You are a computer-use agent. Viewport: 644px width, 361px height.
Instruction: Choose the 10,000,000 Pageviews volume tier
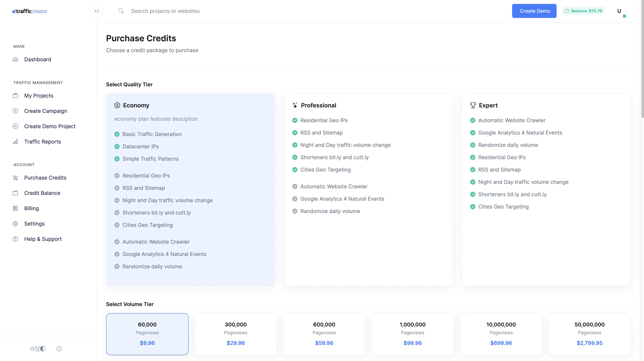[x=501, y=334]
